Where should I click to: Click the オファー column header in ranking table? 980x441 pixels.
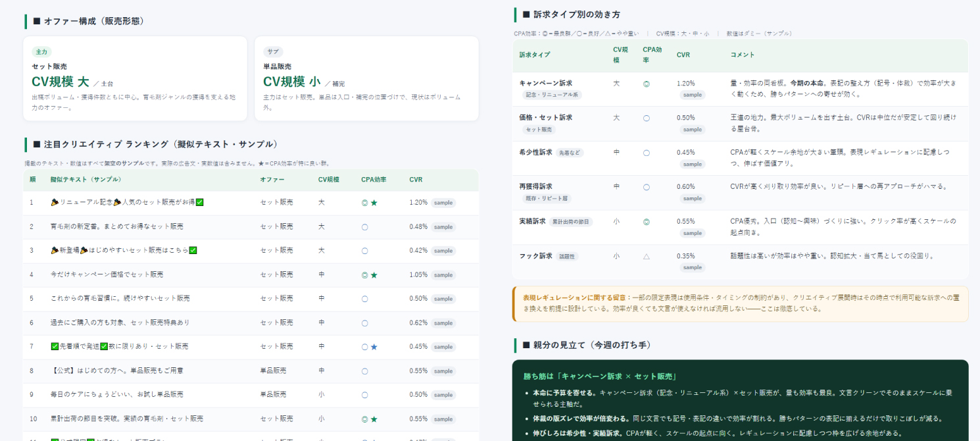click(x=272, y=179)
